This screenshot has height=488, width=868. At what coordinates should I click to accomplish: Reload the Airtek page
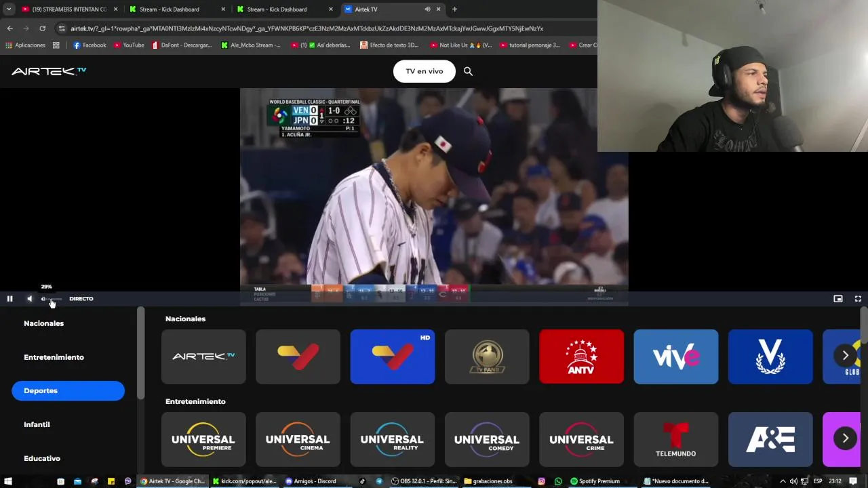(x=42, y=28)
